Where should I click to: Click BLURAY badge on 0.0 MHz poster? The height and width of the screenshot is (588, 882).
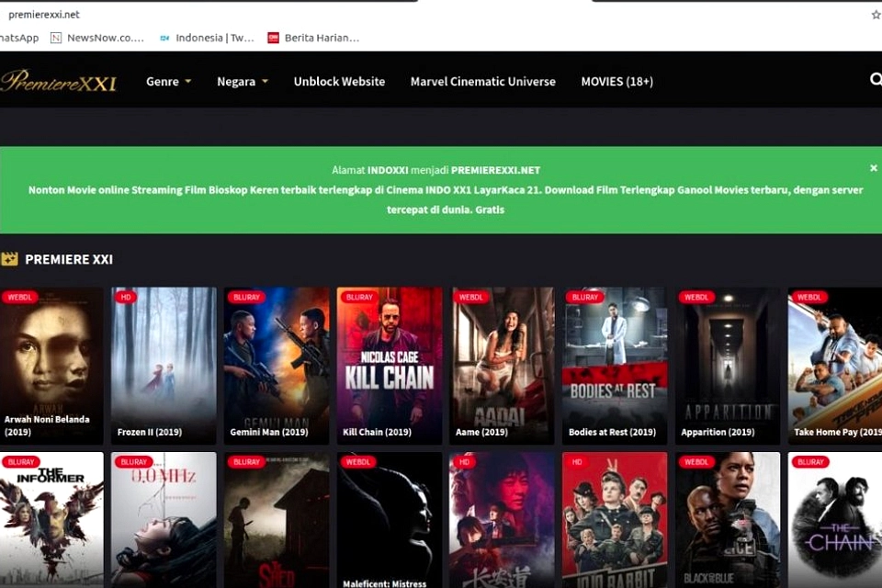pos(133,462)
